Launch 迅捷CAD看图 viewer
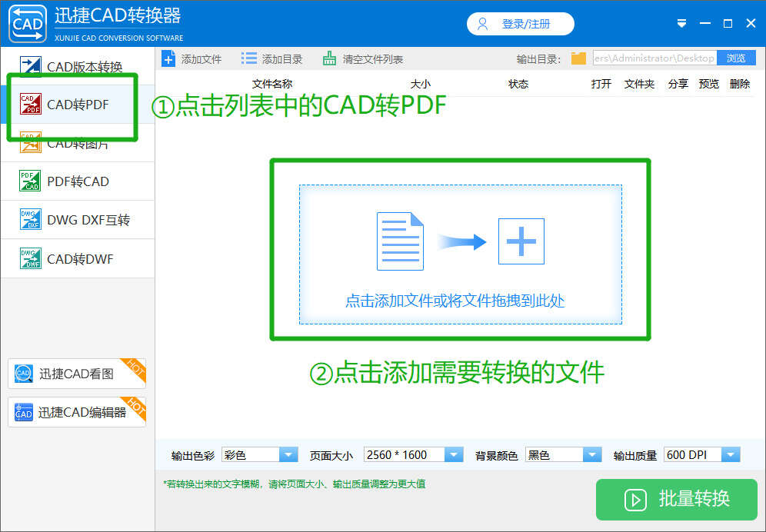766x532 pixels. (77, 374)
